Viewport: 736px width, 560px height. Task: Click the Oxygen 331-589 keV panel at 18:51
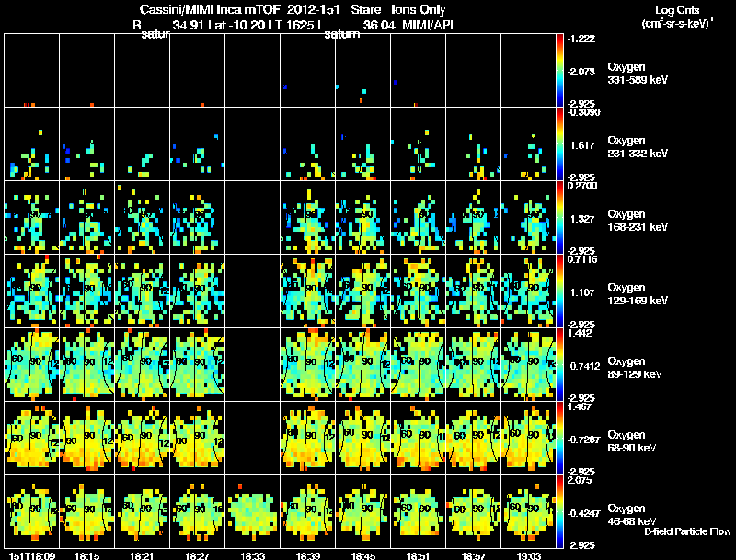[x=419, y=71]
